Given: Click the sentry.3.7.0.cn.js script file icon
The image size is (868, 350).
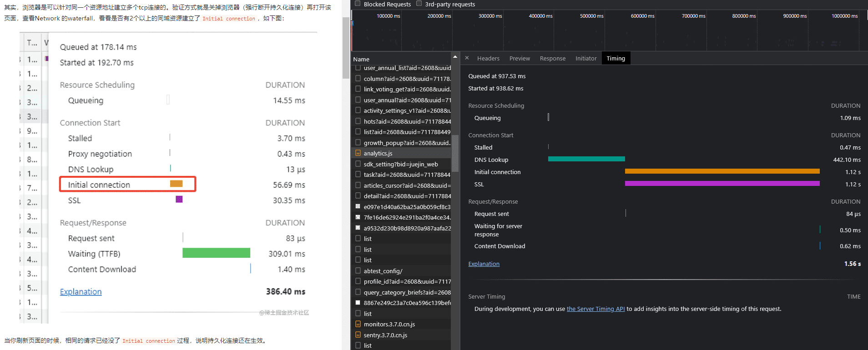Looking at the screenshot, I should 358,335.
